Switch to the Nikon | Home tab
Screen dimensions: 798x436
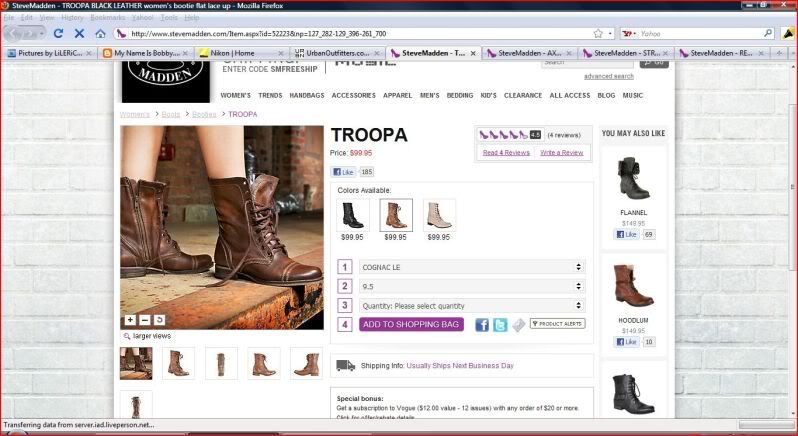pos(242,53)
